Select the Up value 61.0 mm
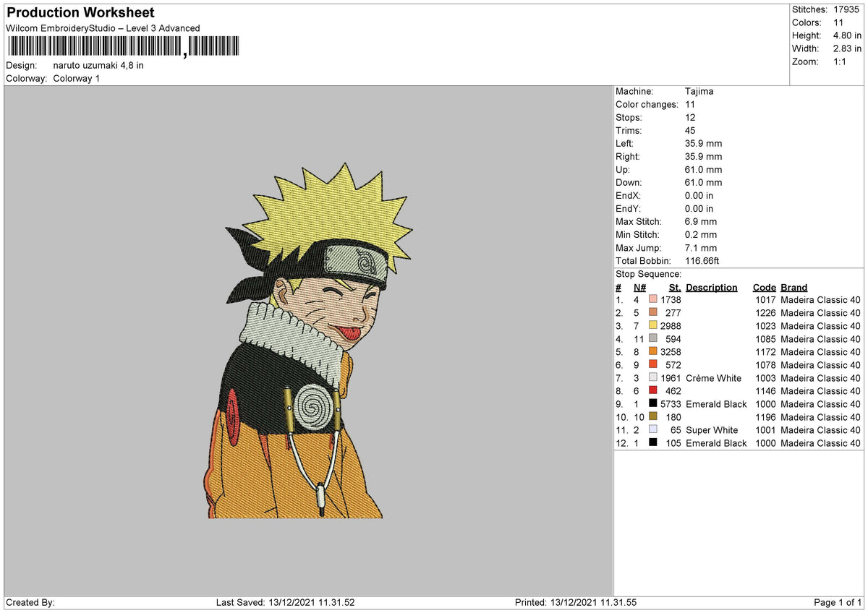868x613 pixels. [x=703, y=170]
